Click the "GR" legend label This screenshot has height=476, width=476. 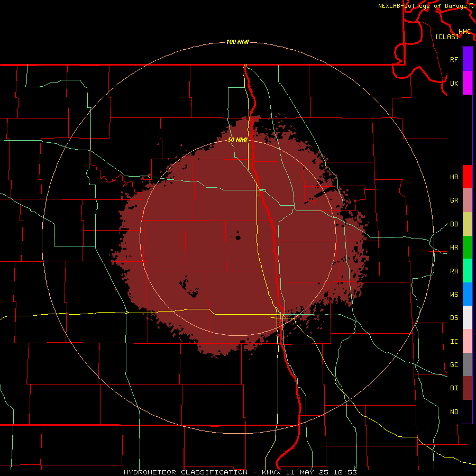coord(454,200)
